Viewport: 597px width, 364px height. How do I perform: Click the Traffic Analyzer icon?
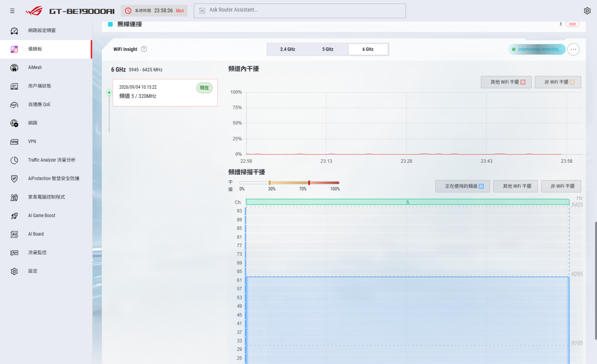point(14,160)
